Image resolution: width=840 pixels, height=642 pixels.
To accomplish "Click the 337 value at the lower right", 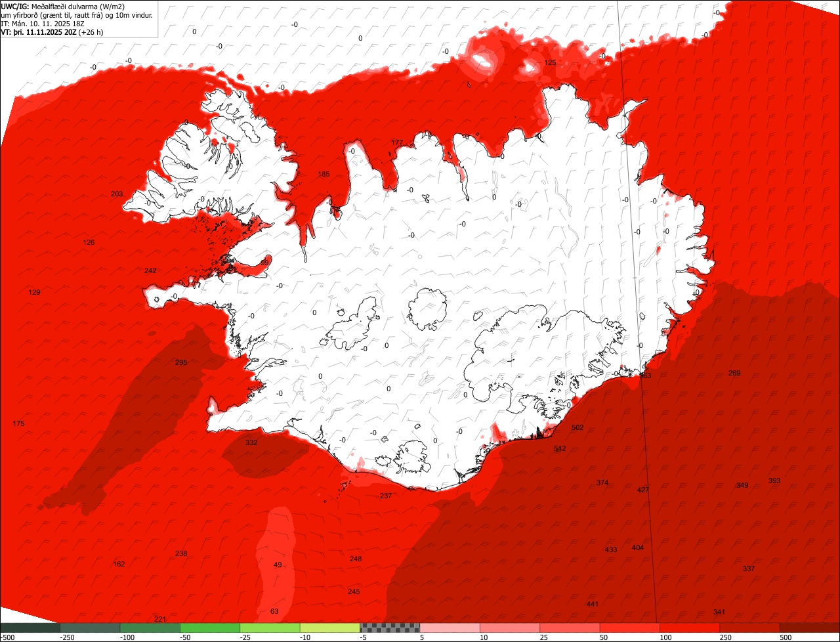I will (x=749, y=568).
